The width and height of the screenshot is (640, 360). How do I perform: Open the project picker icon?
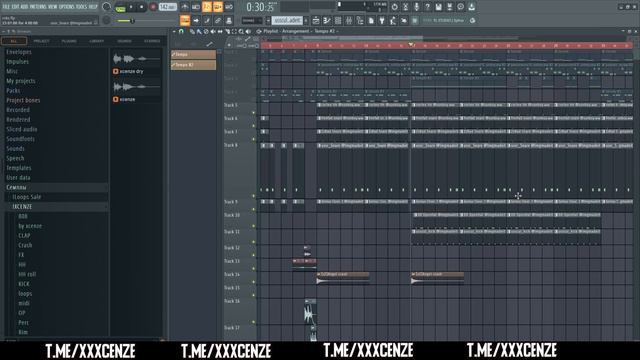pos(371,20)
